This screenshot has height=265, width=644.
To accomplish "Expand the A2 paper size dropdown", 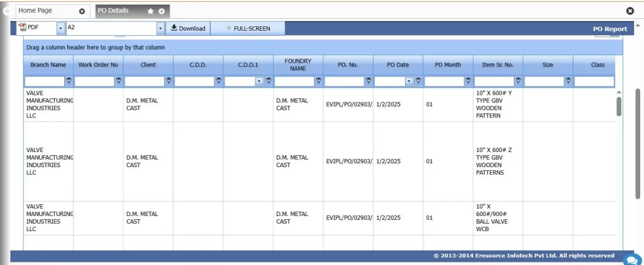I will pyautogui.click(x=160, y=28).
